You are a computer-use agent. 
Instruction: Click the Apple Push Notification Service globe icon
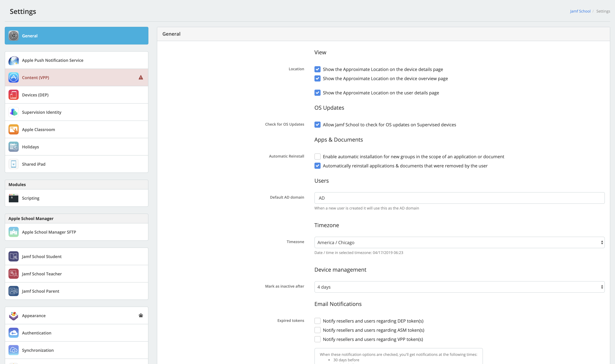click(x=13, y=60)
